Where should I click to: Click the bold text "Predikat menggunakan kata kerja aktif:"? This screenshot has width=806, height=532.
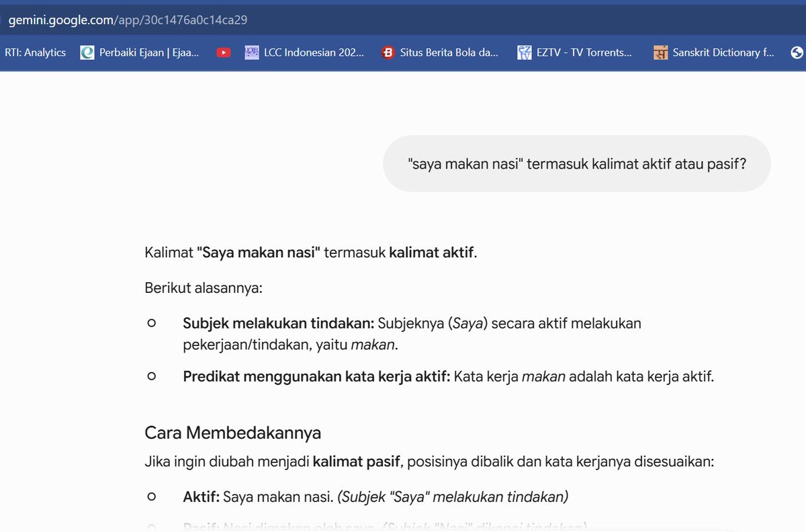click(x=316, y=376)
